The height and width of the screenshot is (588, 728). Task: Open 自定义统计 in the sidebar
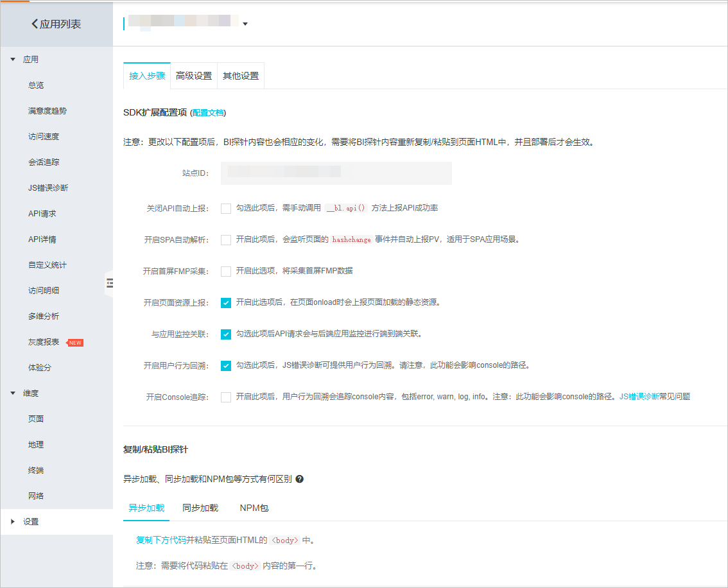(x=48, y=265)
